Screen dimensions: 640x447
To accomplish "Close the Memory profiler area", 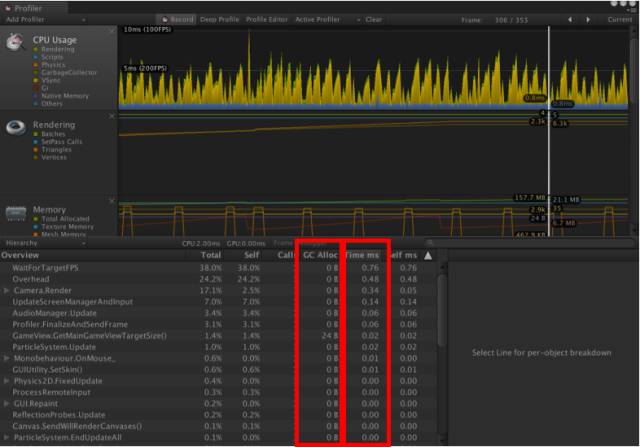I will coord(112,201).
